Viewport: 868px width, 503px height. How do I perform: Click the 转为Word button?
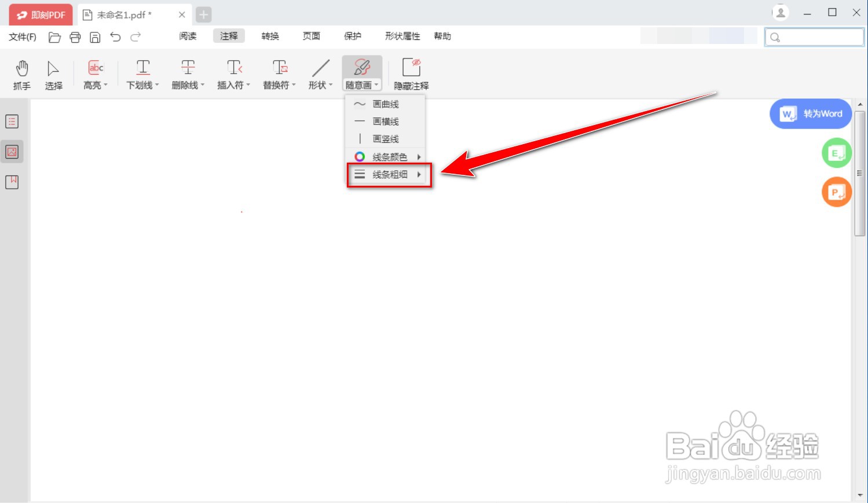811,113
